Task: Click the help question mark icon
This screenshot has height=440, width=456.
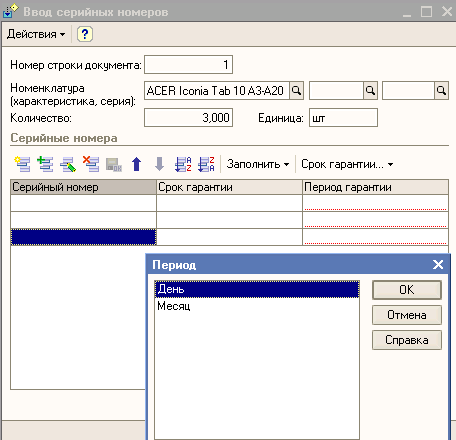Action: 85,34
